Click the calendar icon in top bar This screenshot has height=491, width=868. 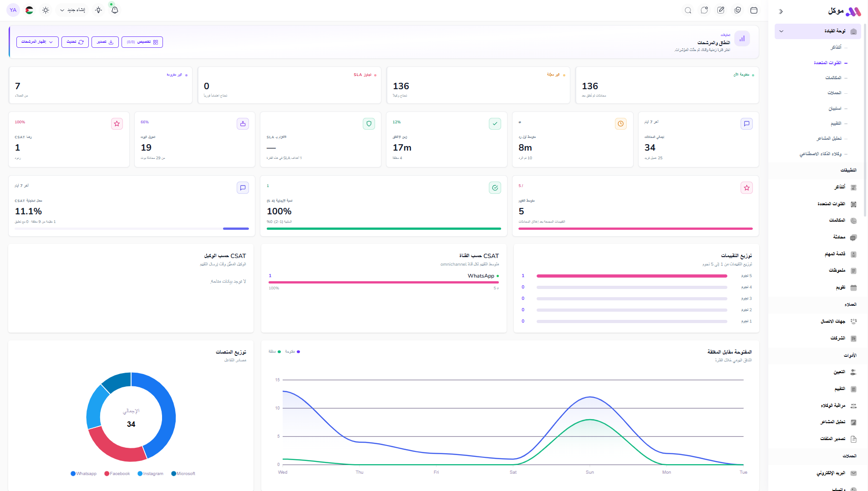click(x=754, y=10)
